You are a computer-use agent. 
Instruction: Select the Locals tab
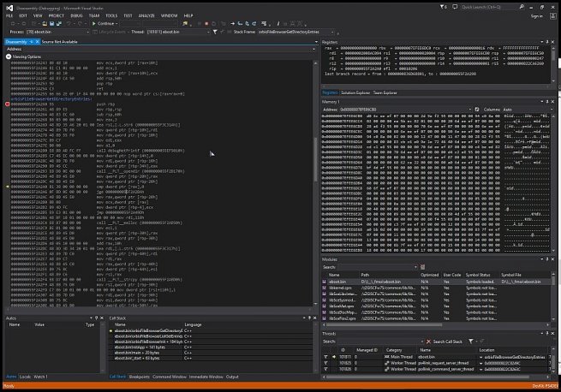[x=24, y=376]
